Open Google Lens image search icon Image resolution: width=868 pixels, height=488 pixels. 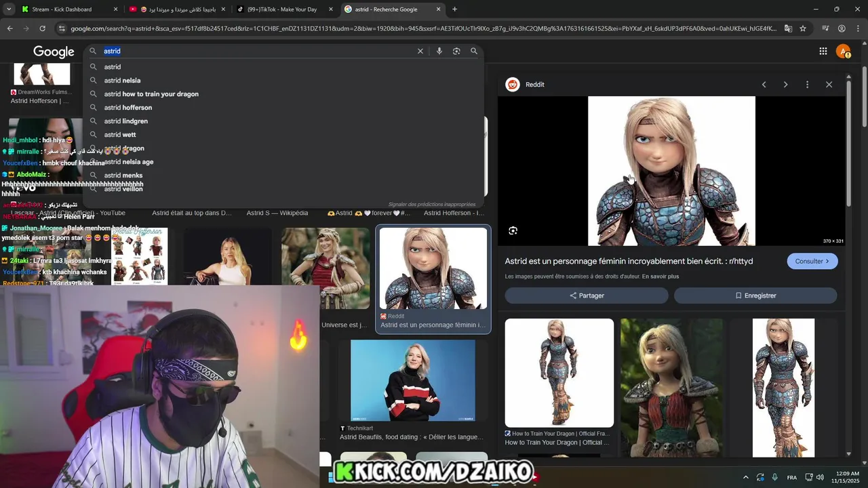[x=456, y=51]
